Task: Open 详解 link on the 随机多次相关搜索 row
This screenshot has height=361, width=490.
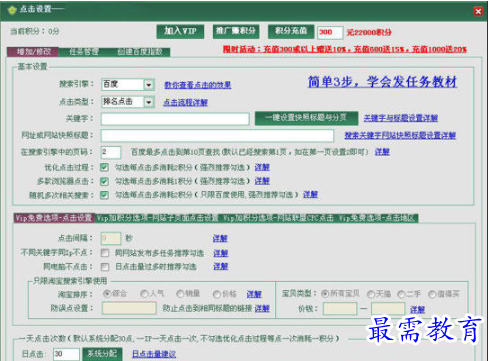Action: point(310,194)
